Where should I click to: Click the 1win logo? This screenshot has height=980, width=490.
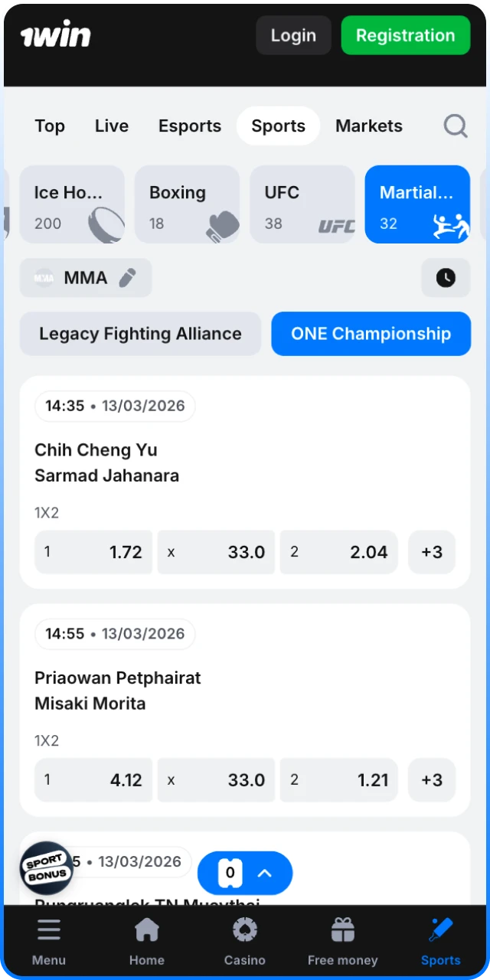coord(55,34)
